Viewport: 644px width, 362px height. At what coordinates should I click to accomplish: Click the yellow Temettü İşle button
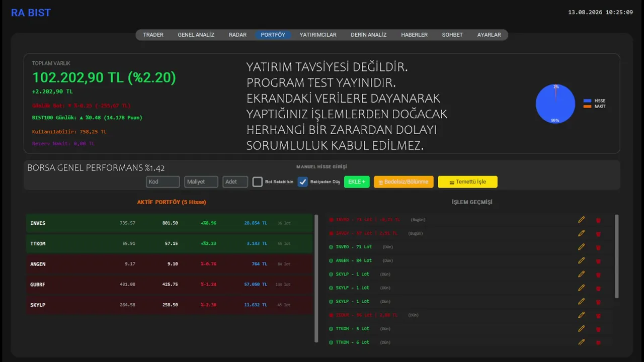point(467,182)
